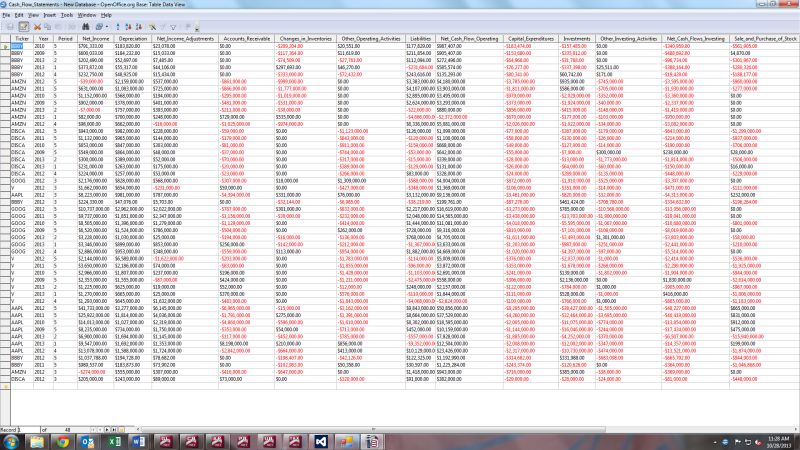The image size is (800, 450).
Task: Open Excel from the taskbar
Action: [x=113, y=442]
